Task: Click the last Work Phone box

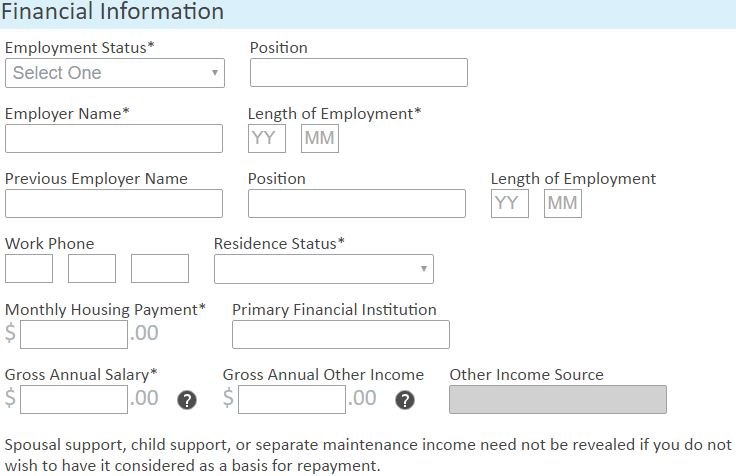Action: 160,269
